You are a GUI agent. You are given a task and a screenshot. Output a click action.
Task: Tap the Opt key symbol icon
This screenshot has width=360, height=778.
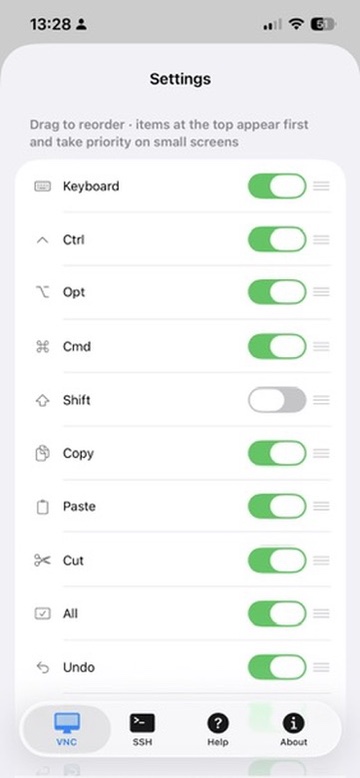[x=43, y=293]
